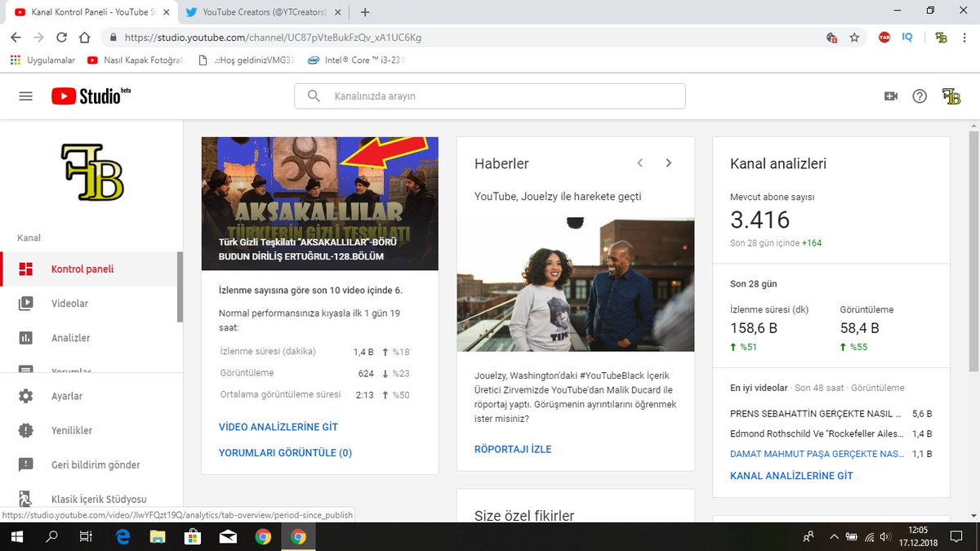Open the help question mark icon
The width and height of the screenshot is (980, 551).
click(x=920, y=96)
